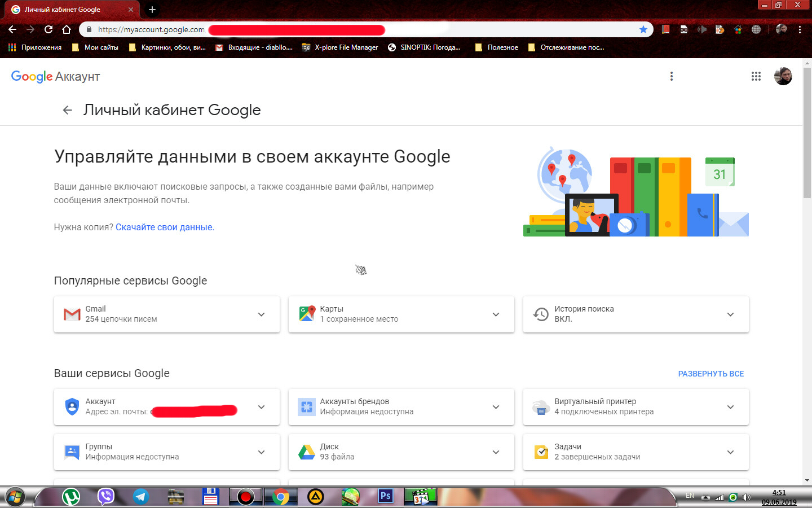The image size is (812, 508).
Task: Click the Аккаунт shield icon
Action: click(x=72, y=406)
